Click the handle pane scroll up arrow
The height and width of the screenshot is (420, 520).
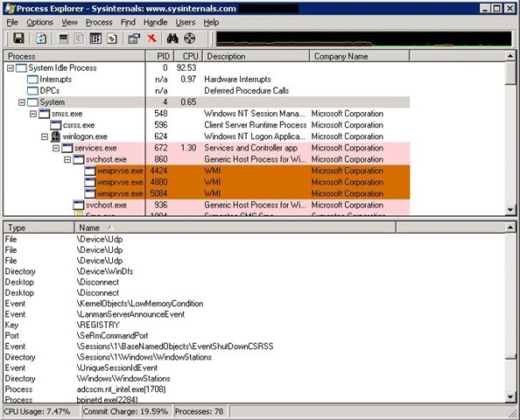[x=510, y=227]
